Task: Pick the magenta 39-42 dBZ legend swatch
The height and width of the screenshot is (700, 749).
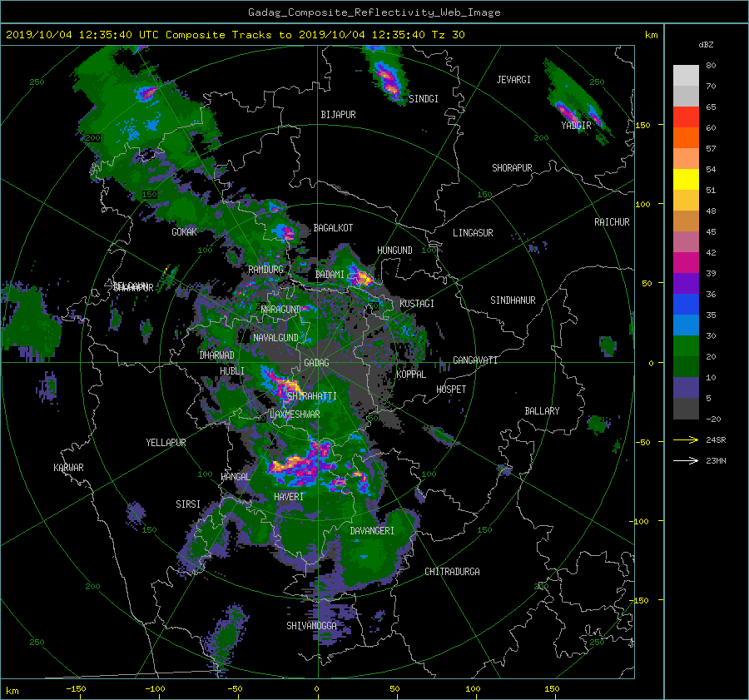Action: [686, 263]
